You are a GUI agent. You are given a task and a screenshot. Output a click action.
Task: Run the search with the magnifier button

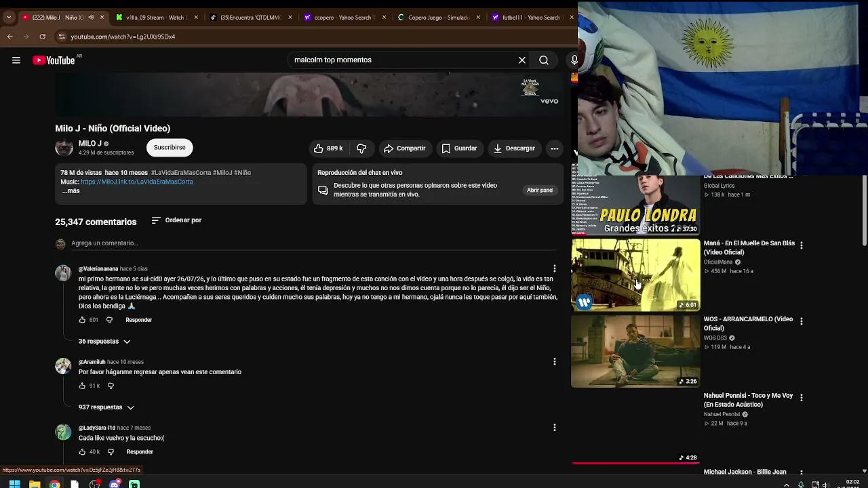(x=544, y=60)
